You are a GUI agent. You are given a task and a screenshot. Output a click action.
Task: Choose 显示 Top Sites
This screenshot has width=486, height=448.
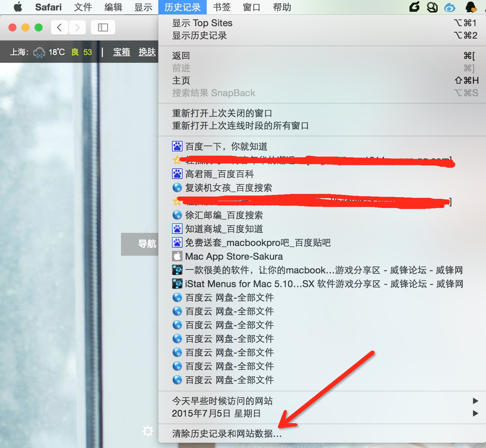click(x=322, y=23)
